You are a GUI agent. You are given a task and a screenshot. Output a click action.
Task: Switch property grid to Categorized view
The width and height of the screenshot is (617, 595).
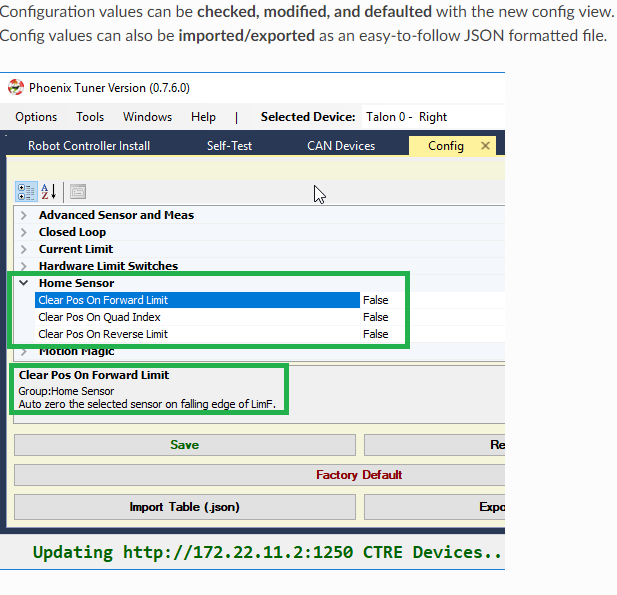26,192
